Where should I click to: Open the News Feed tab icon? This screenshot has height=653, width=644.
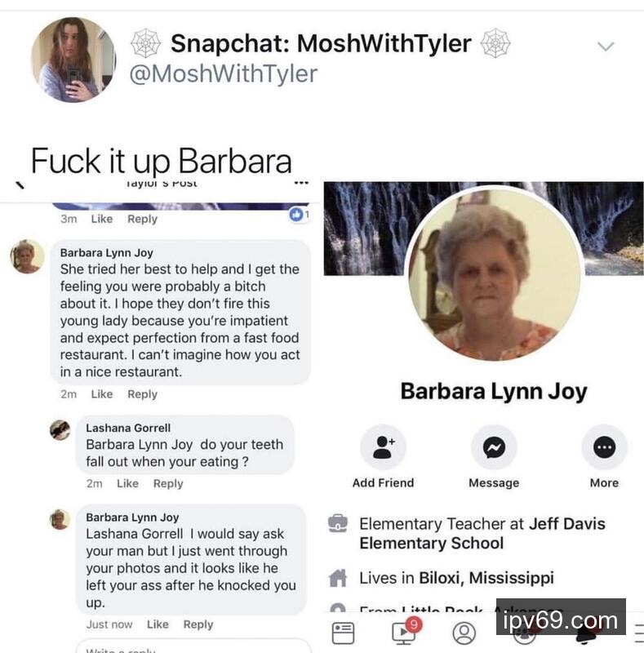[344, 633]
